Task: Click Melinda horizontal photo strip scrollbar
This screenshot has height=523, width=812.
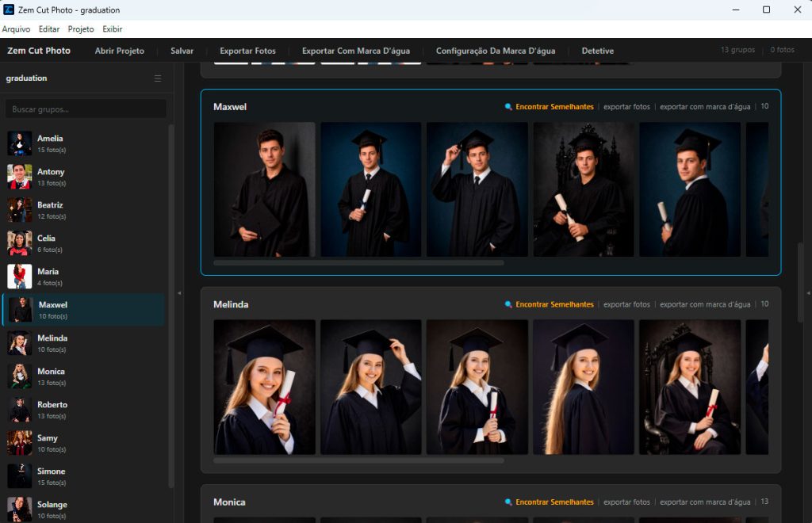Action: [x=358, y=460]
